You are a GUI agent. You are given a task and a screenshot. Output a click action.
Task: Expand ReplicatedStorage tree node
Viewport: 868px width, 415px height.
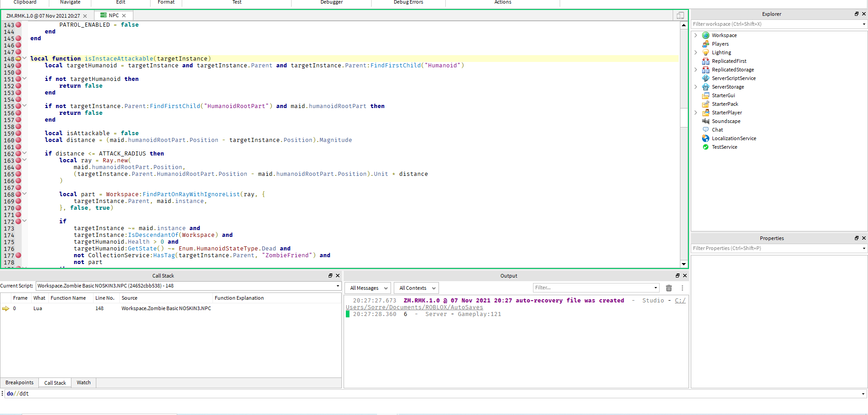click(x=696, y=70)
